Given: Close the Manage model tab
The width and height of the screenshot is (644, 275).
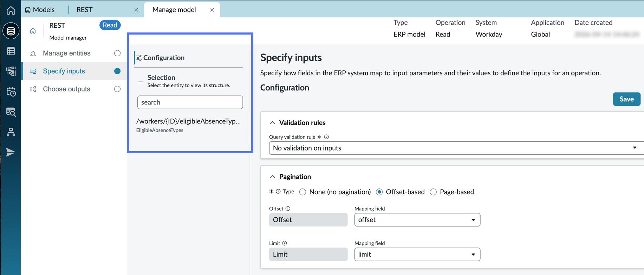Looking at the screenshot, I should [x=212, y=10].
